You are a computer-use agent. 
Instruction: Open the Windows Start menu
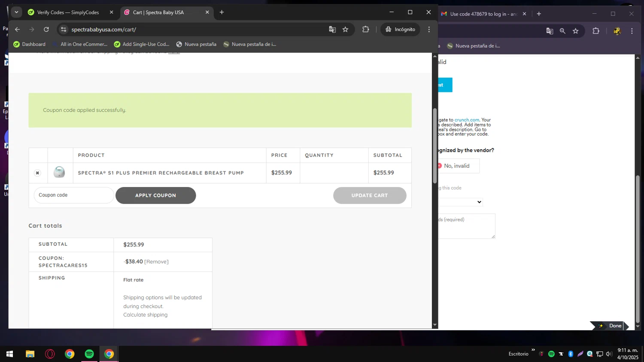click(x=9, y=354)
